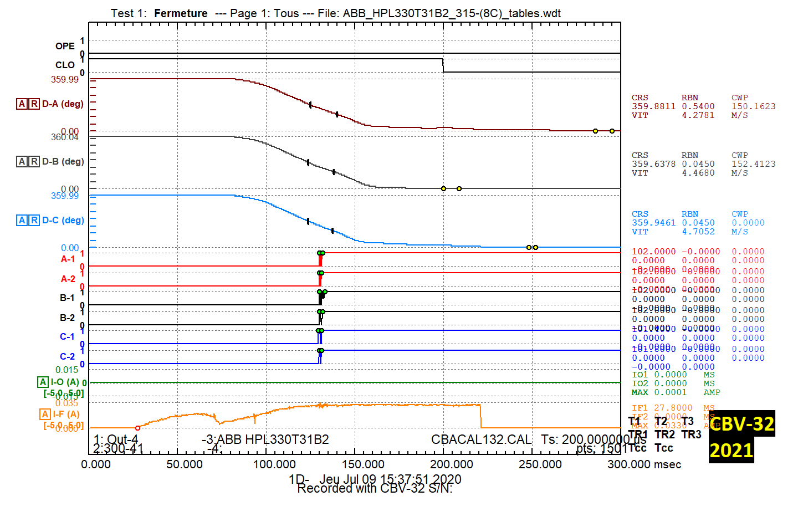Click the CLO channel label

pyautogui.click(x=65, y=65)
